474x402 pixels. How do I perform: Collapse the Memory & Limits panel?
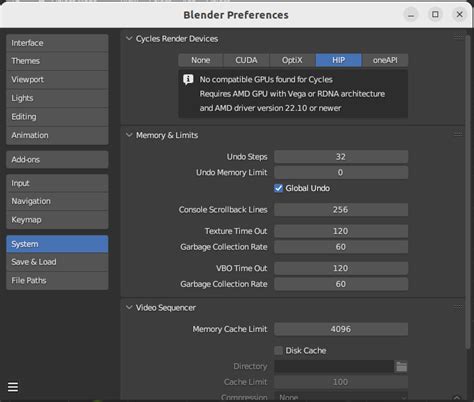pos(129,135)
